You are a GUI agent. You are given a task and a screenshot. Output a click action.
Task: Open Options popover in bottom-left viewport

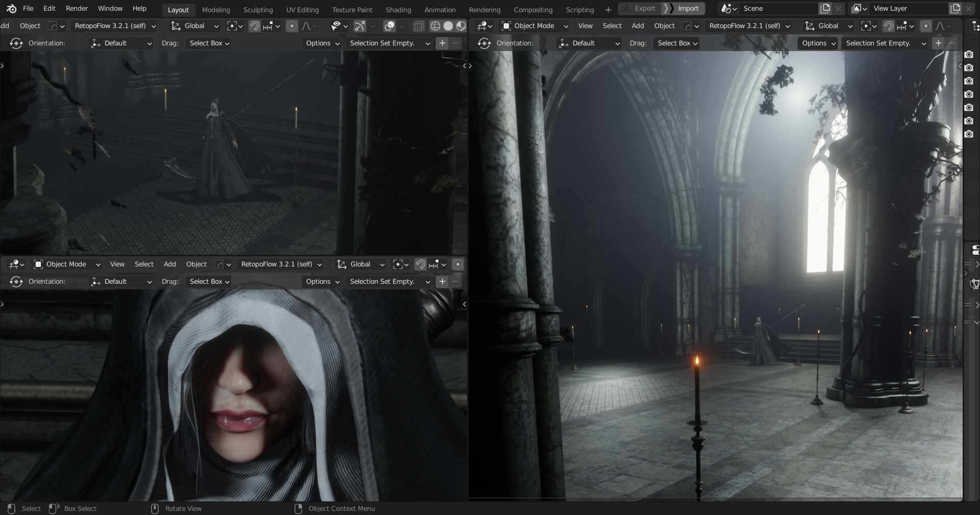click(321, 282)
